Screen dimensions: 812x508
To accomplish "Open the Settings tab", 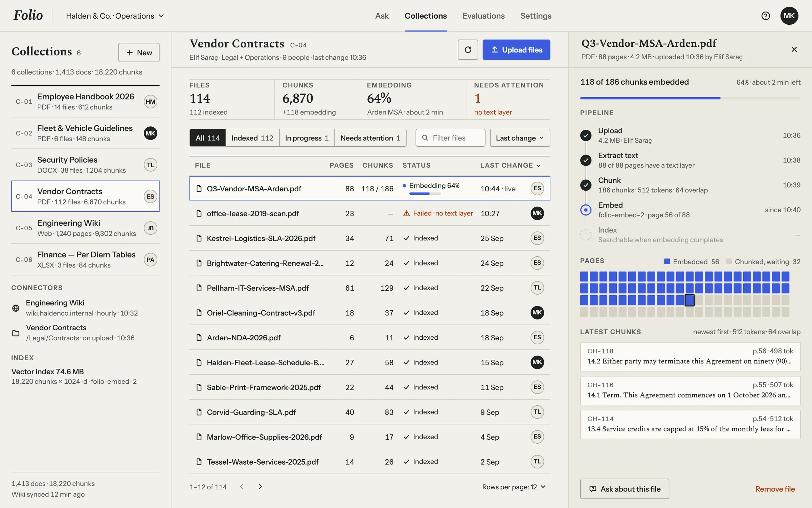I will (x=536, y=16).
